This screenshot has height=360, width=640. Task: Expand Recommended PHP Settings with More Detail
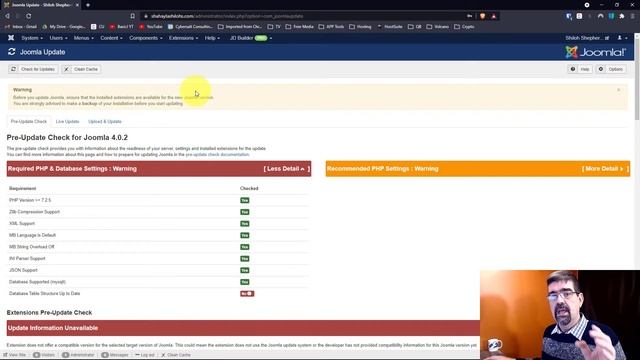(605, 169)
